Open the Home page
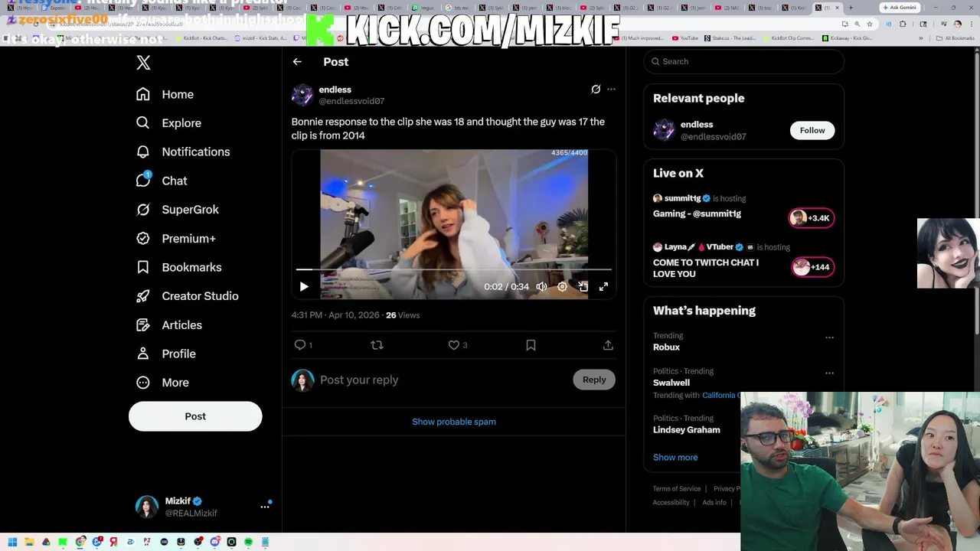980x551 pixels. [165, 94]
